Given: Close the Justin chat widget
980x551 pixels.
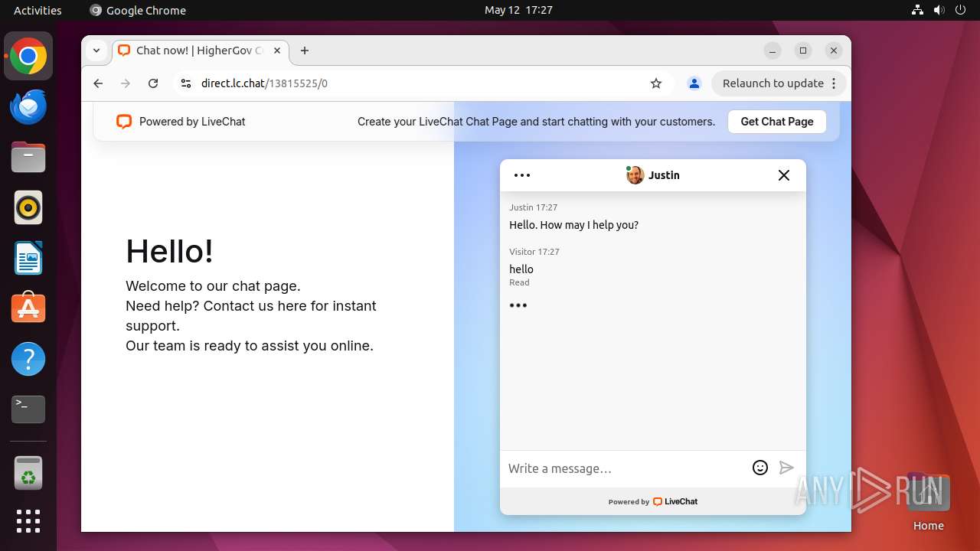Looking at the screenshot, I should tap(784, 175).
